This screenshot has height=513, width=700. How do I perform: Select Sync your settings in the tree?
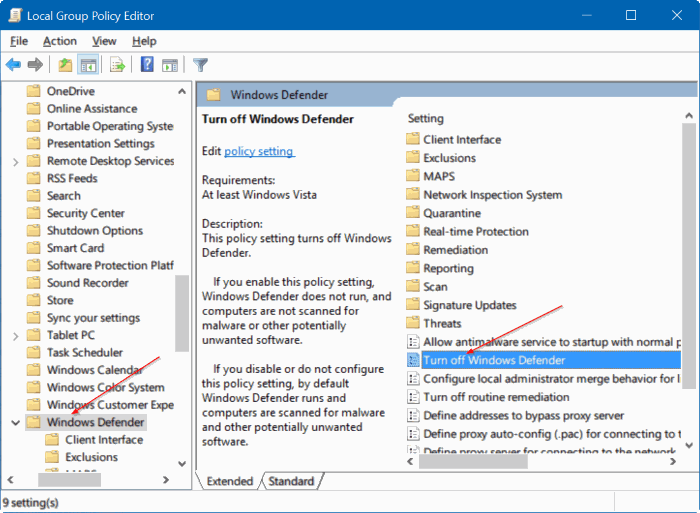[x=93, y=317]
